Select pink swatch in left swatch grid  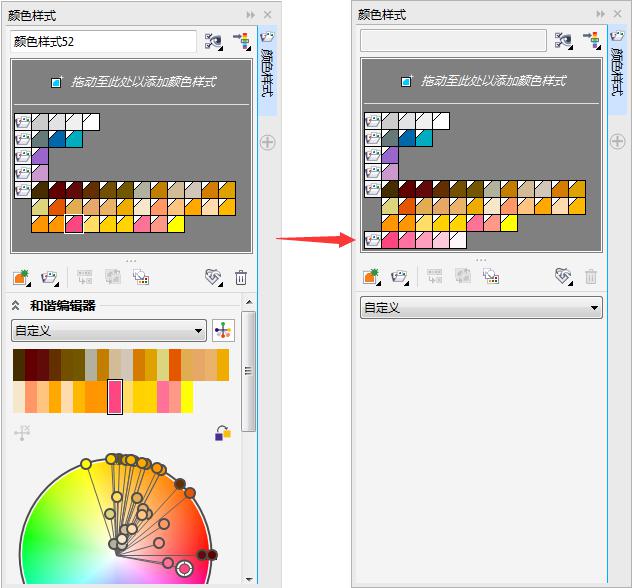[74, 224]
